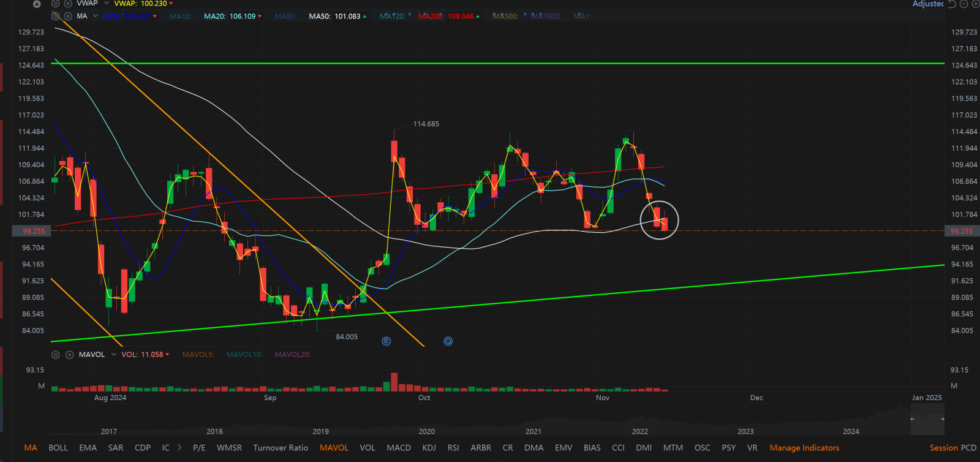Toggle the MA500 moving average line

click(x=506, y=17)
